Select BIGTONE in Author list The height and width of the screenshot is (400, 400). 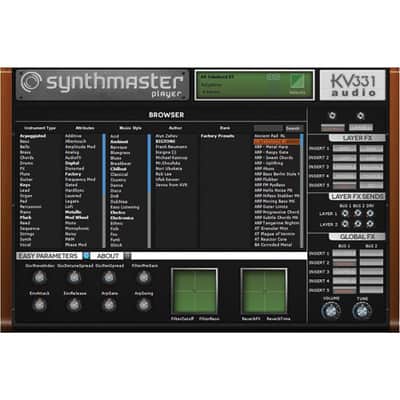point(165,141)
